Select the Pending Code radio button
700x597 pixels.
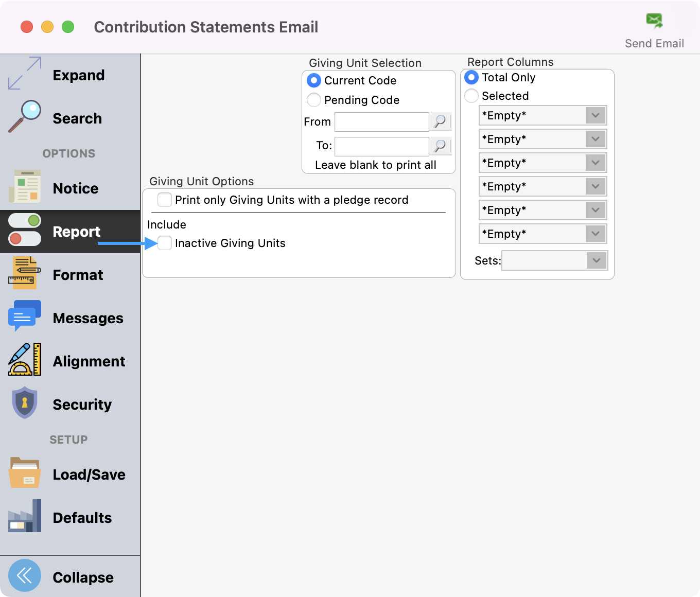[x=314, y=100]
